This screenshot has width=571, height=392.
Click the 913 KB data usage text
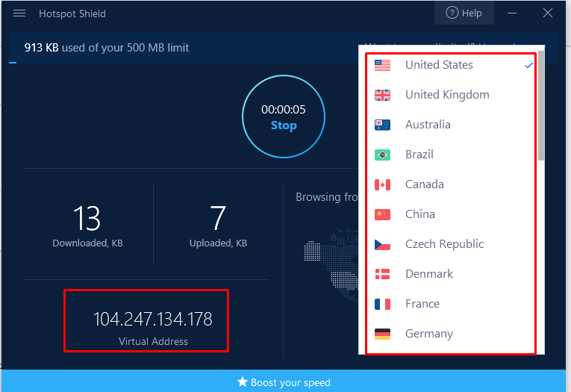(x=107, y=48)
